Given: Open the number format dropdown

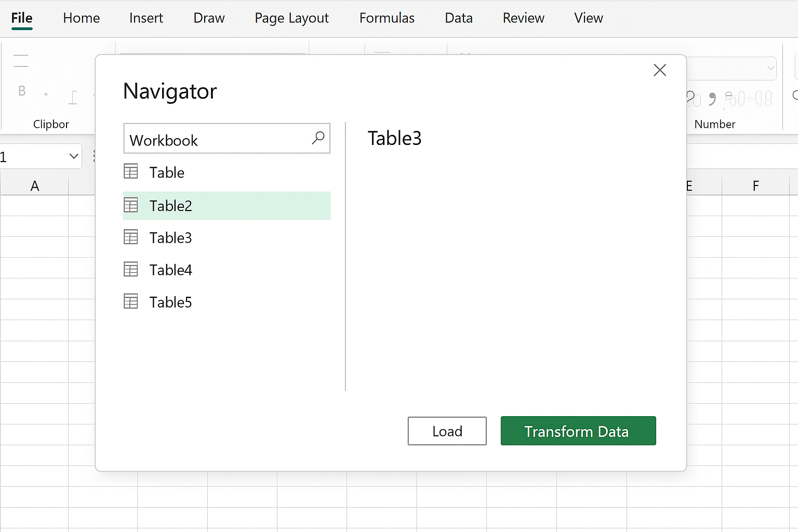Looking at the screenshot, I should tap(770, 68).
